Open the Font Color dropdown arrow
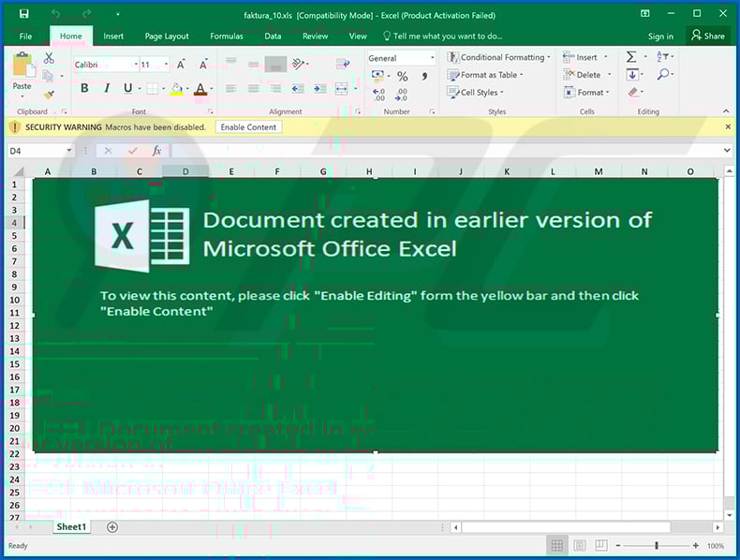Viewport: 740px width, 560px height. [x=212, y=89]
